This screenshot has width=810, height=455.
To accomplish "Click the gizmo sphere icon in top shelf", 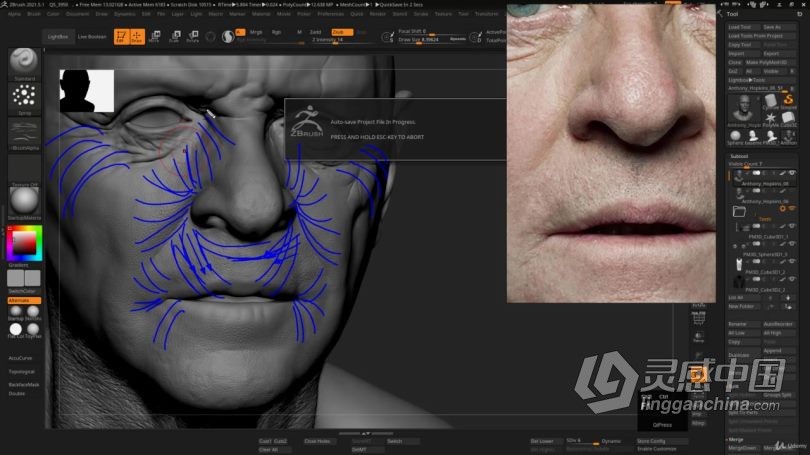I will [228, 37].
